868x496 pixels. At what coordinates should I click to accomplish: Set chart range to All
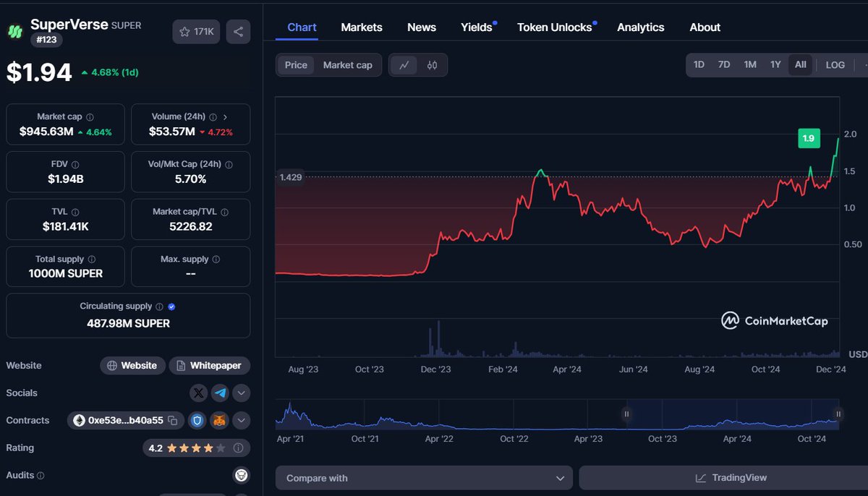coord(801,64)
